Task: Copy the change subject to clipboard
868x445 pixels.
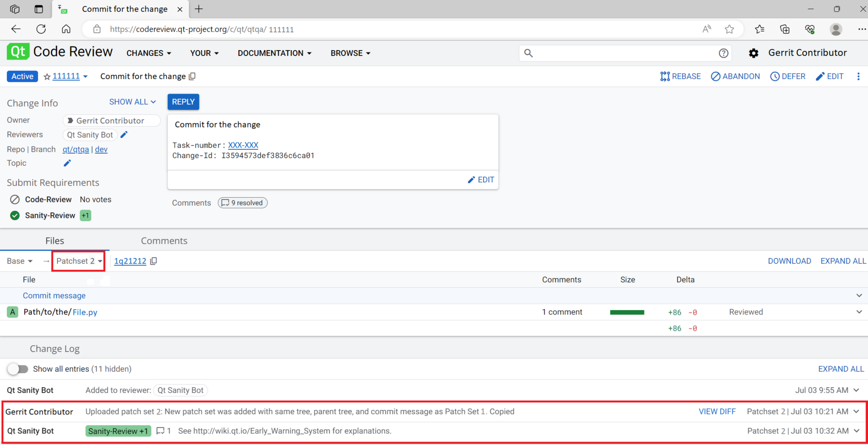Action: point(192,76)
